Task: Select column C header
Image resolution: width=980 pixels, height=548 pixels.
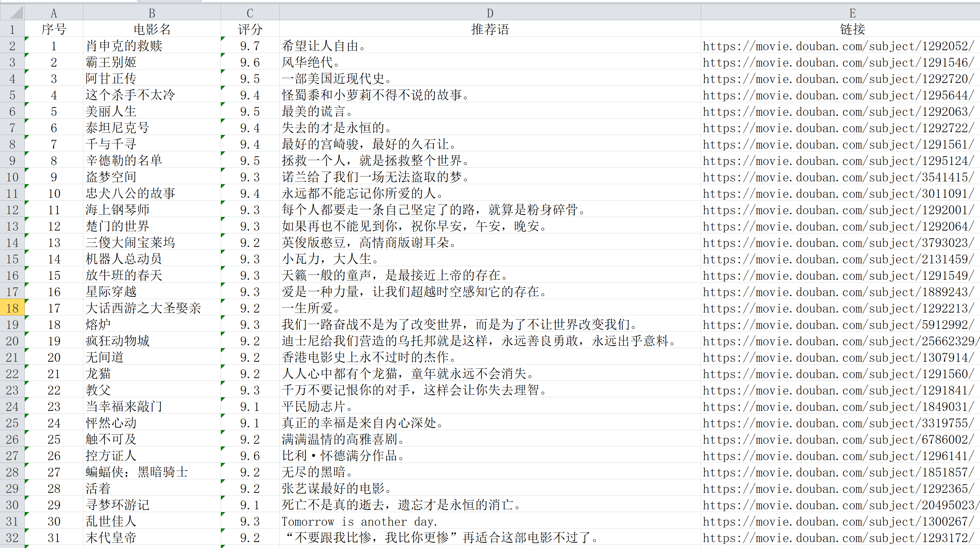Action: pos(250,13)
